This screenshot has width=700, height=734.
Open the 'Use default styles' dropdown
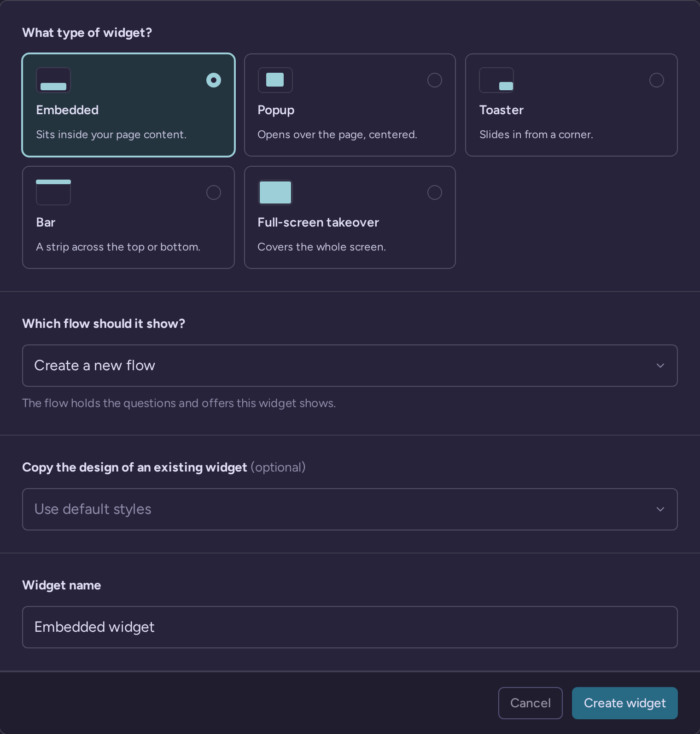pos(350,509)
